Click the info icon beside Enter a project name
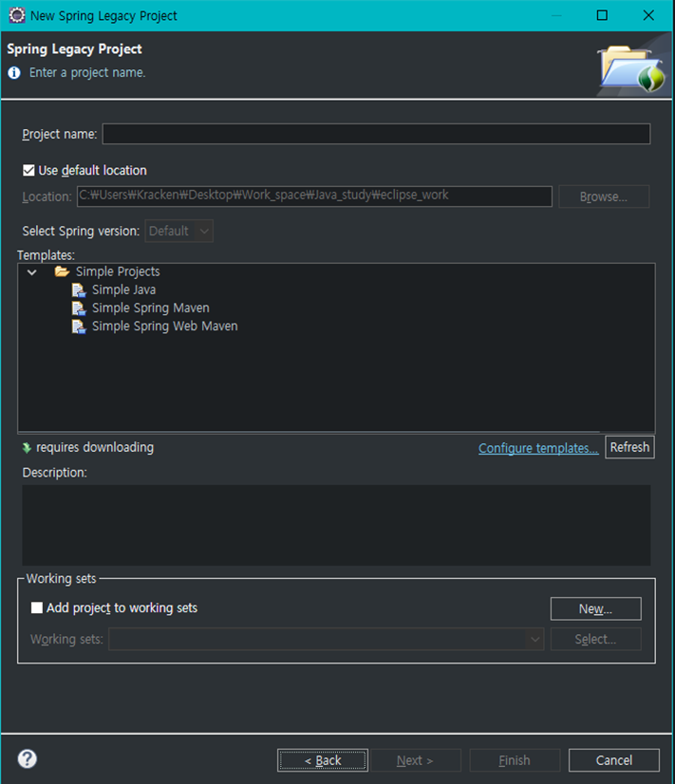Viewport: 675px width, 784px height. pos(14,73)
